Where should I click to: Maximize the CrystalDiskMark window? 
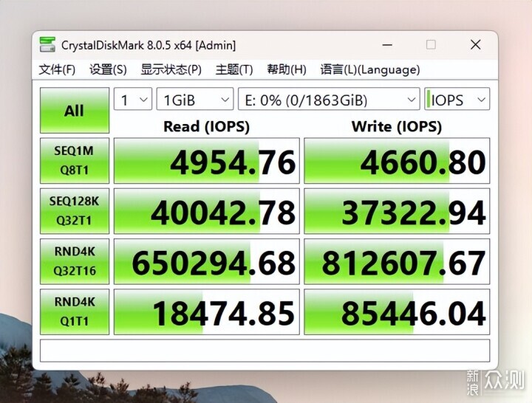[431, 45]
